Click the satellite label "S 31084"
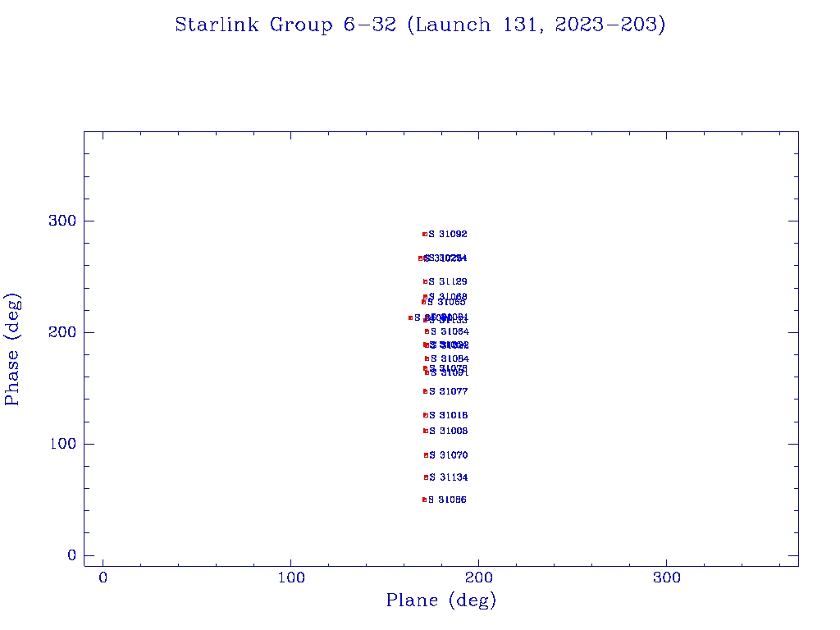Image resolution: width=840 pixels, height=630 pixels. (x=450, y=359)
